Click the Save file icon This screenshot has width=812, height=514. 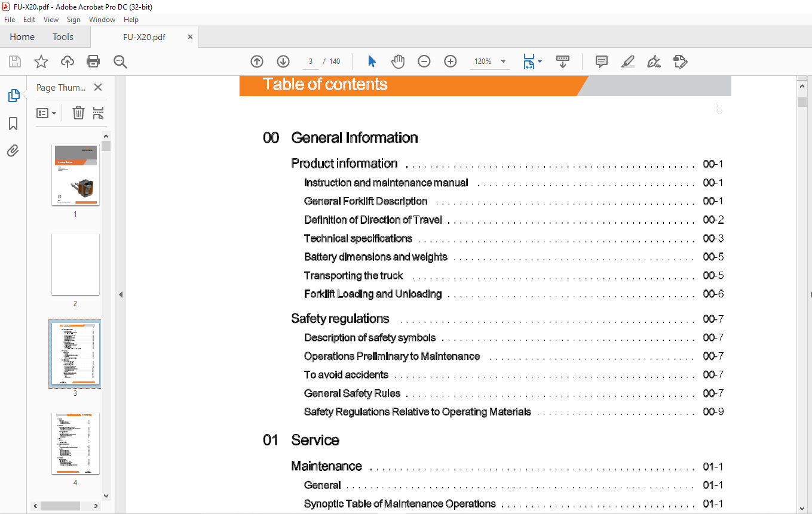coord(15,61)
